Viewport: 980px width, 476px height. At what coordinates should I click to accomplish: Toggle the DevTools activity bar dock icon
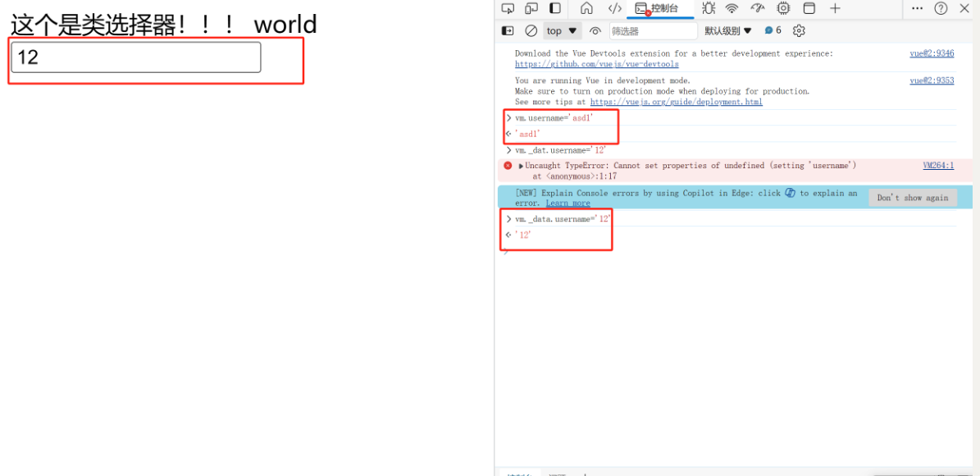point(555,8)
